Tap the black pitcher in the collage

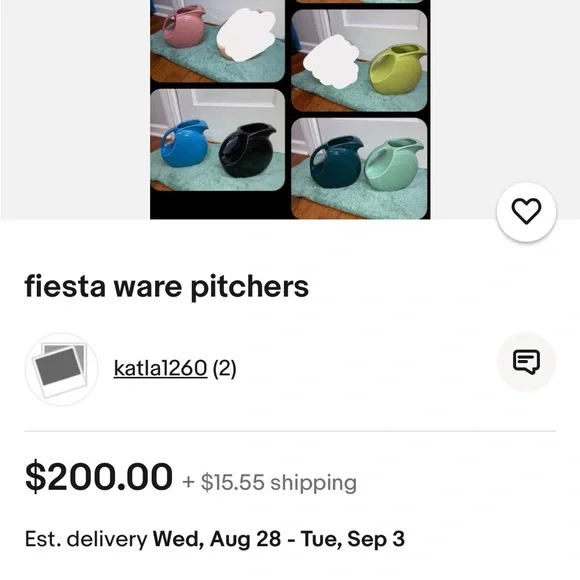coord(247,150)
